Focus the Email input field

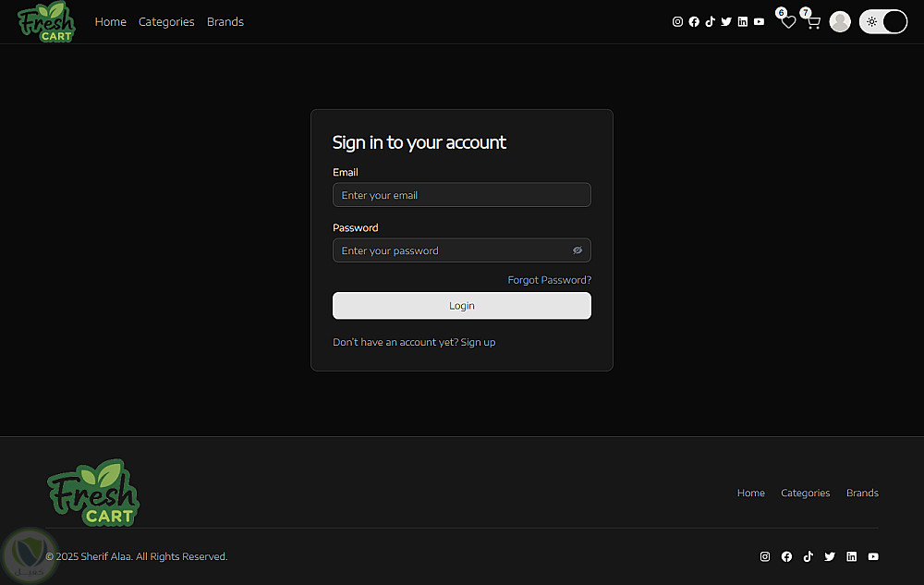click(461, 195)
